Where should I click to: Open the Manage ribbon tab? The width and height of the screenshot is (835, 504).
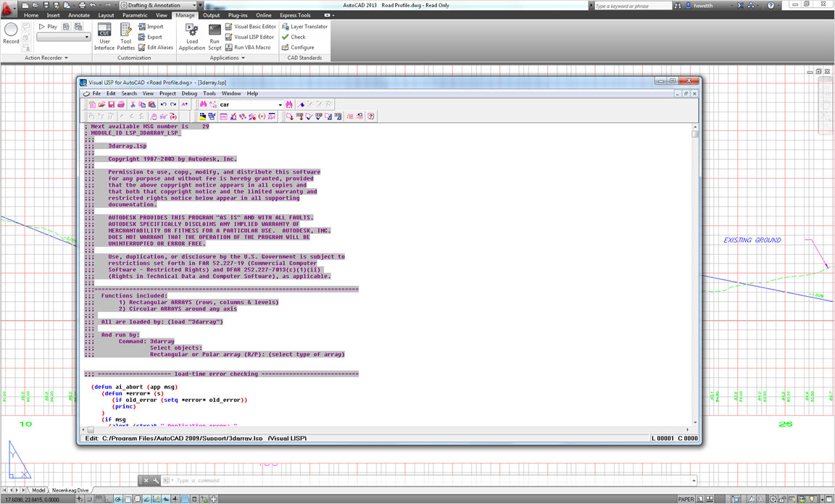click(185, 15)
